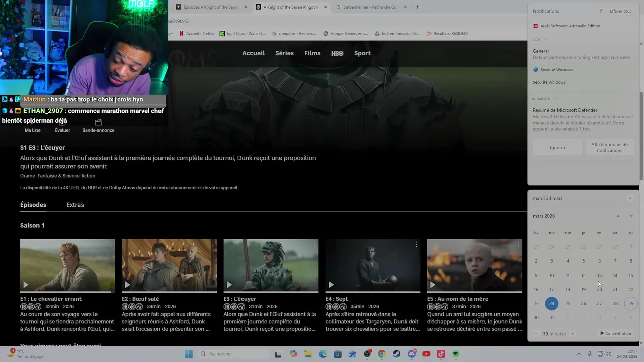
Task: Switch to the Extras tab
Action: point(75,205)
